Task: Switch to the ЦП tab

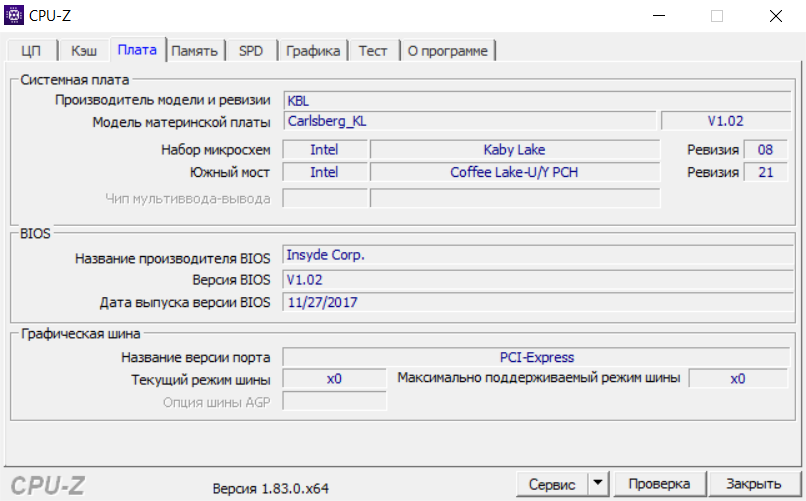Action: point(31,51)
